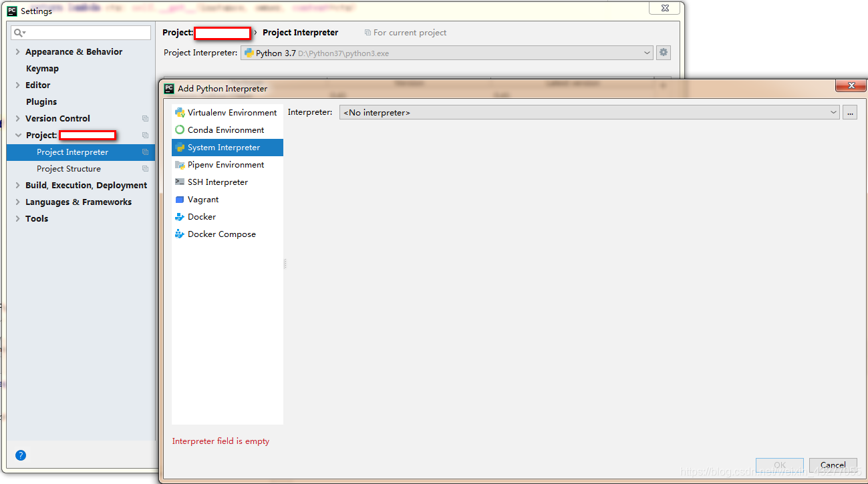Select Pipenv Environment option

(x=227, y=165)
